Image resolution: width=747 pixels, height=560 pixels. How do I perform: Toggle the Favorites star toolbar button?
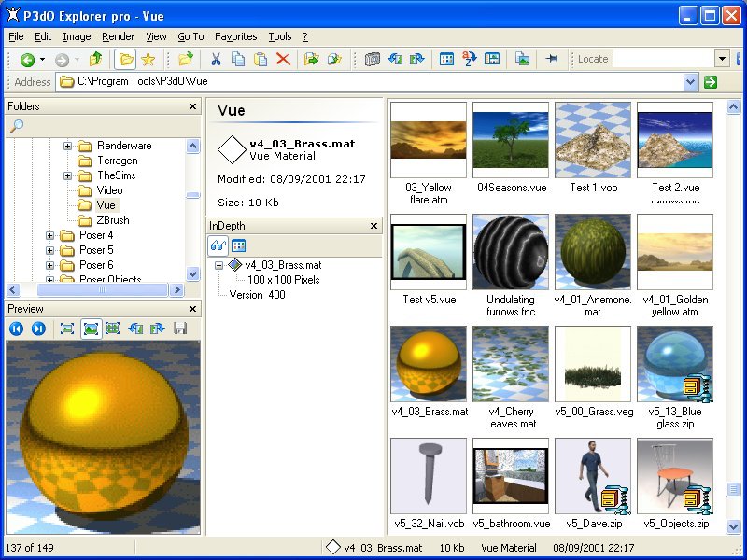click(x=148, y=59)
